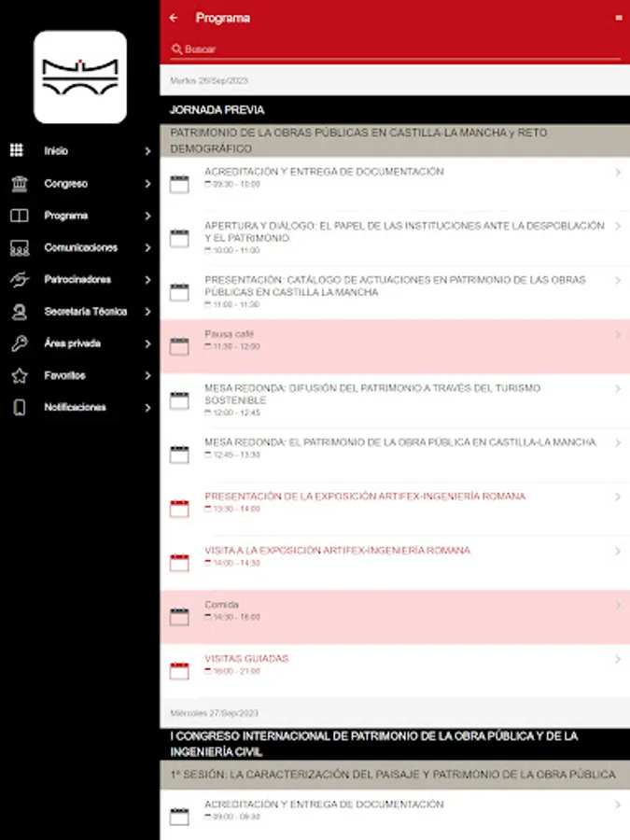630x840 pixels.
Task: Open the Congreso menu item
Action: point(80,183)
